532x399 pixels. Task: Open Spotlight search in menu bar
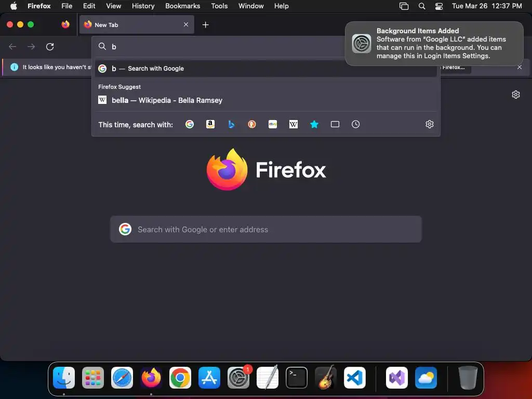[x=422, y=6]
